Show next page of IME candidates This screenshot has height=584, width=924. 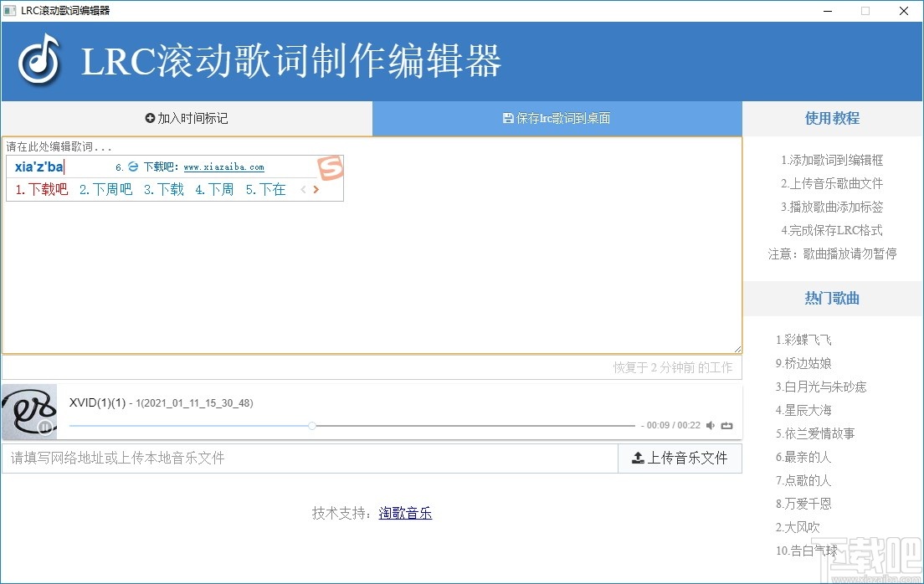tap(316, 189)
